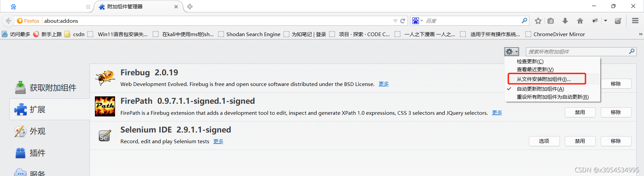Viewport: 644px width, 176px height.
Task: Open the 项目 · 探索 · CODE C... bookmark
Action: (x=360, y=34)
